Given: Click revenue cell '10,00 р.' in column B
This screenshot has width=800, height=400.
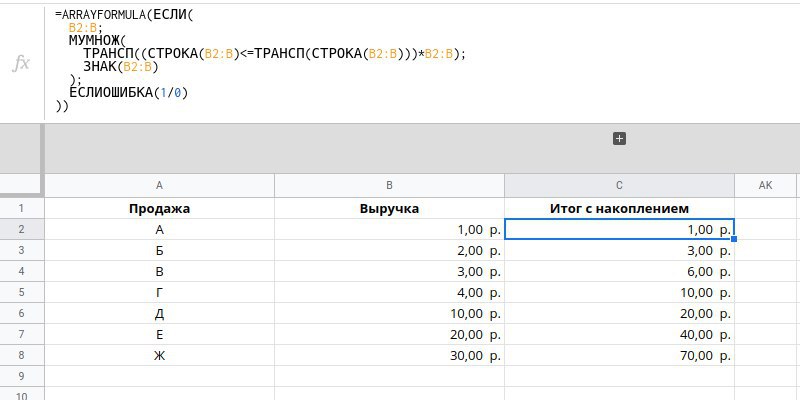Looking at the screenshot, I should coord(389,313).
